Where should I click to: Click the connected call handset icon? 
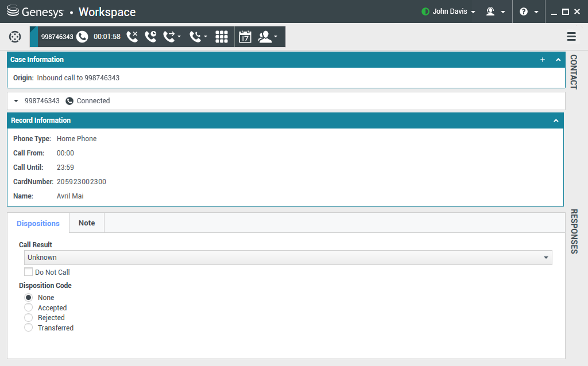point(82,37)
